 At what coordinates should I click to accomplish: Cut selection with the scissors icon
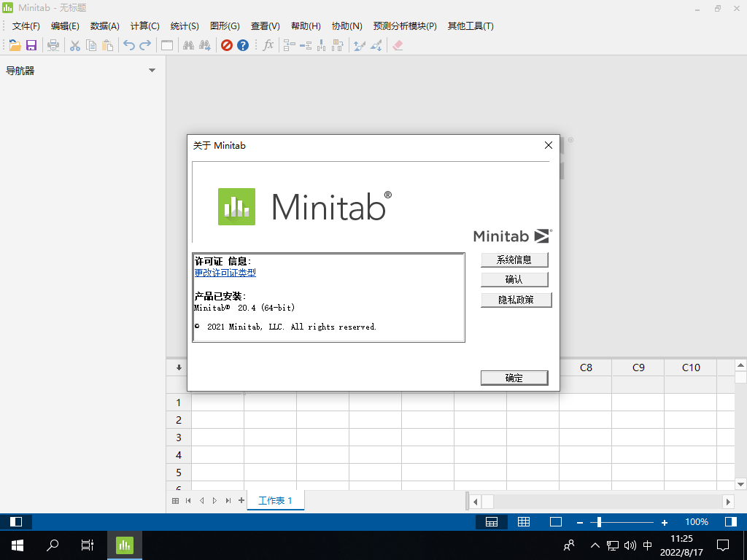[75, 45]
